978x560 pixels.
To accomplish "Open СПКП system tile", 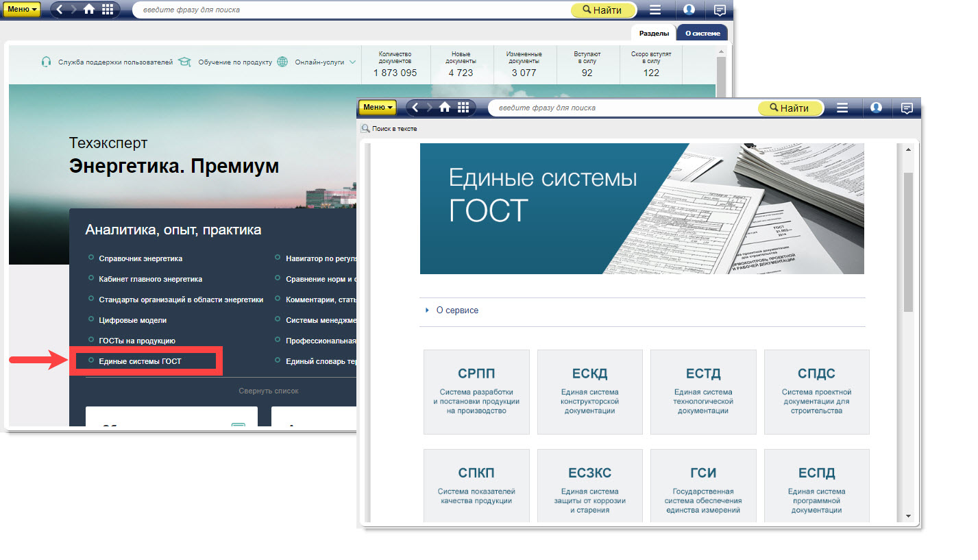I will pos(476,485).
